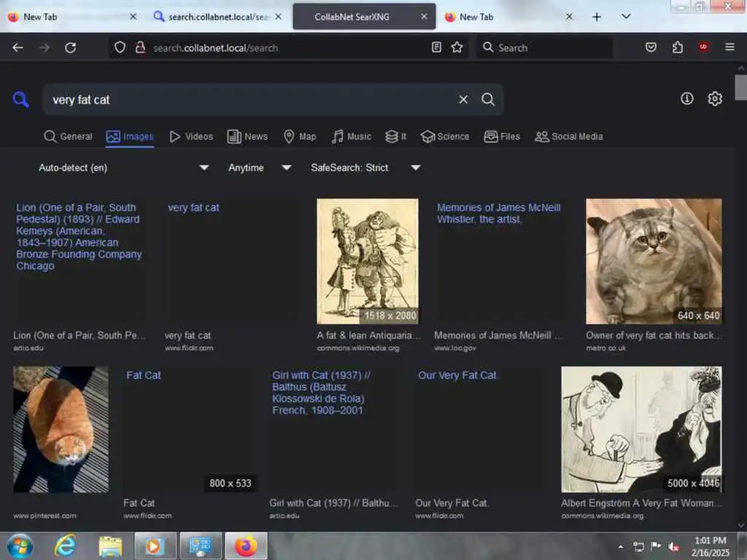Open the SearXNG about info icon
The height and width of the screenshot is (560, 747).
click(686, 98)
